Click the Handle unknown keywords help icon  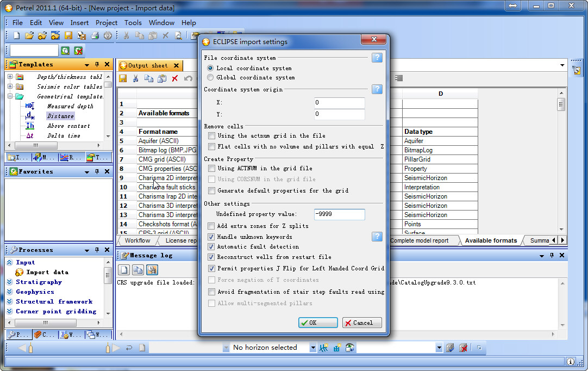(377, 236)
